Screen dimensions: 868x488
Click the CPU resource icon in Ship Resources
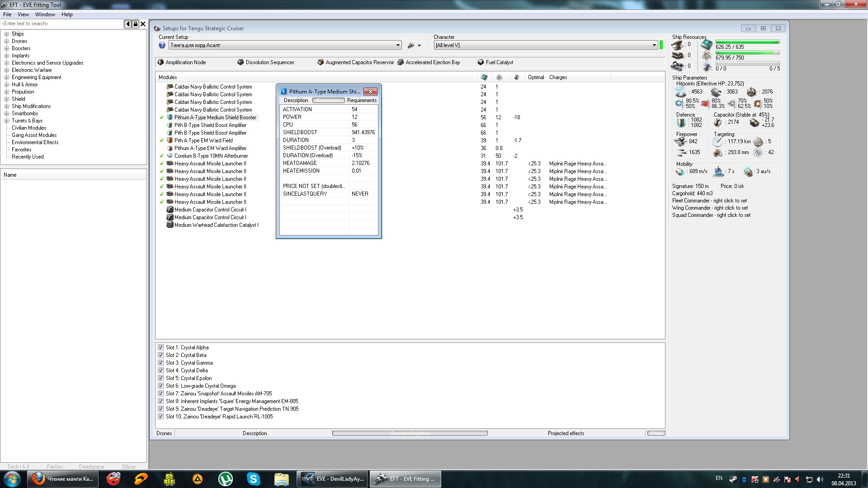(707, 45)
